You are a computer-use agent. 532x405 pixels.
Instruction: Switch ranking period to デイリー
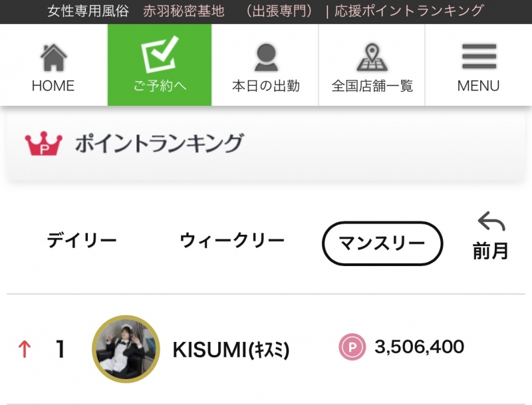[x=81, y=240]
